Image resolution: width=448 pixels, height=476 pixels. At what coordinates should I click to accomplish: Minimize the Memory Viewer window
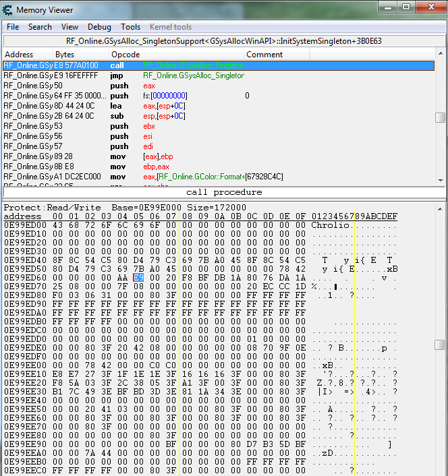(x=388, y=7)
